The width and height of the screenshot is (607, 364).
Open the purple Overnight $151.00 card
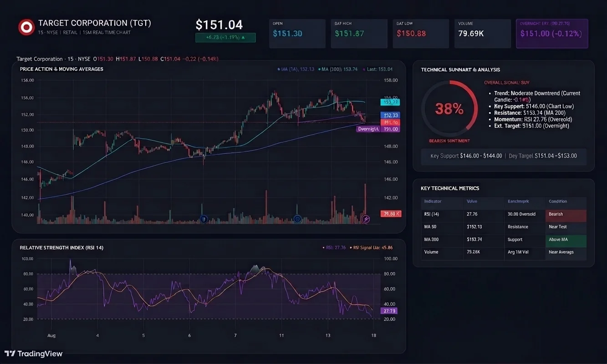coord(552,33)
